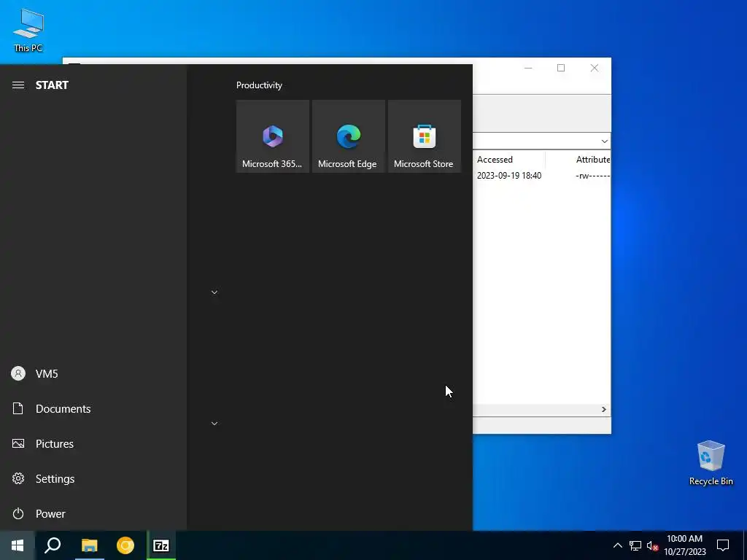The width and height of the screenshot is (747, 560).
Task: Switch to 7-Zip on the taskbar
Action: (161, 545)
